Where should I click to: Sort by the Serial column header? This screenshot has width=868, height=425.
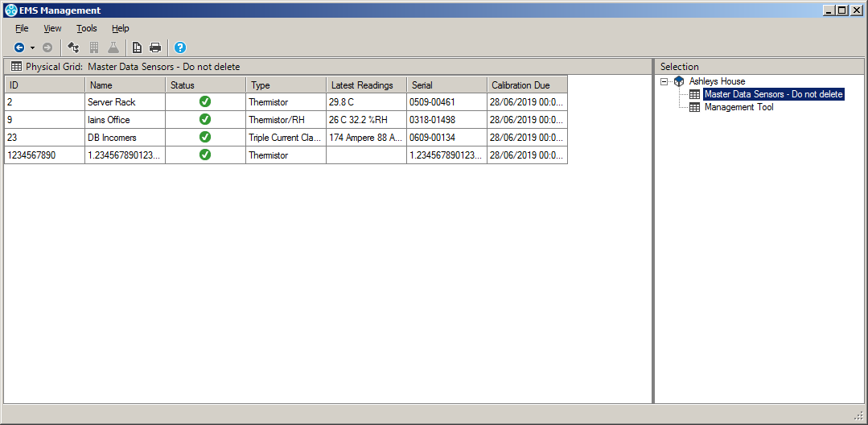tap(446, 85)
